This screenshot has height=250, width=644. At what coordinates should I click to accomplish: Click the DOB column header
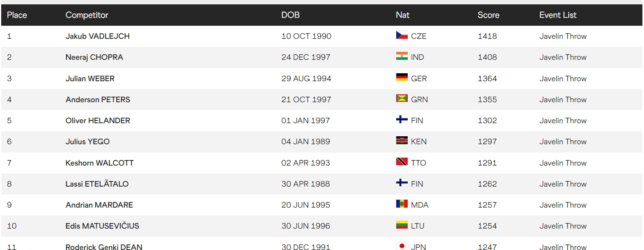click(x=290, y=15)
